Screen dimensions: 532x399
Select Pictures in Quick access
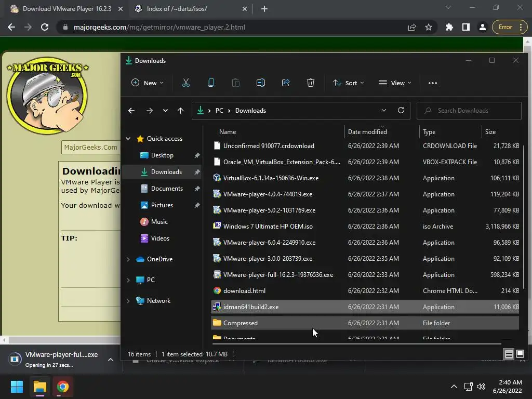[162, 205]
